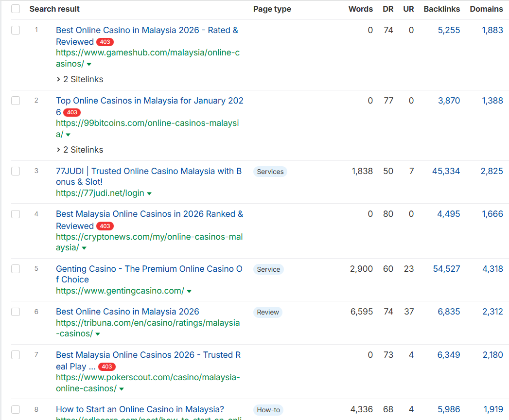Select the checkbox for result number 6

(x=16, y=312)
